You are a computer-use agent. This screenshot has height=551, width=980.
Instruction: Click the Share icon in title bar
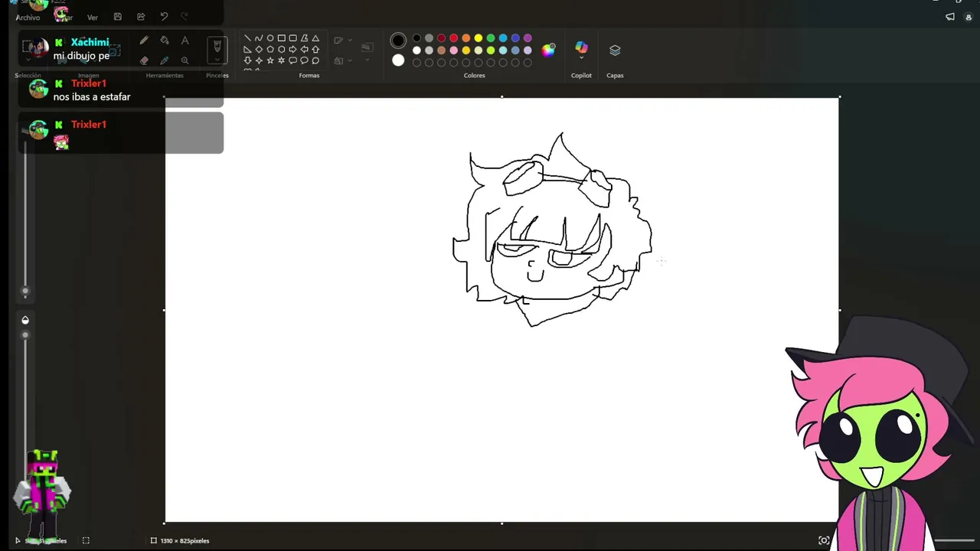point(141,17)
